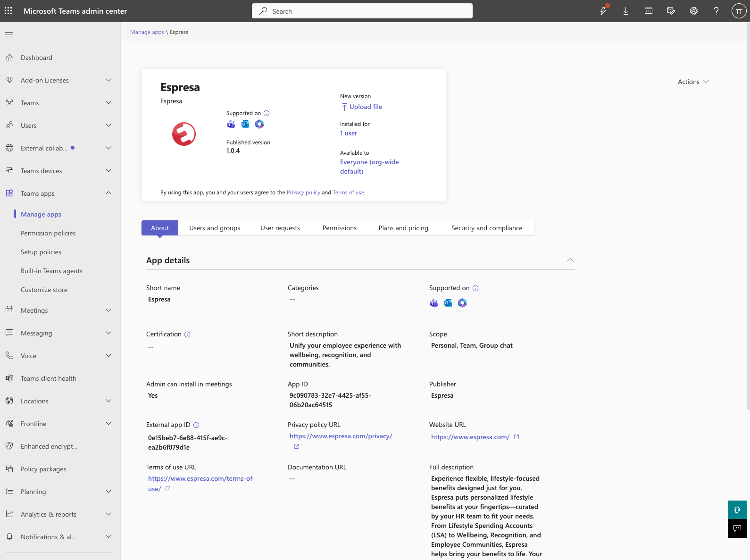Switch to the Users and groups tab

(215, 228)
